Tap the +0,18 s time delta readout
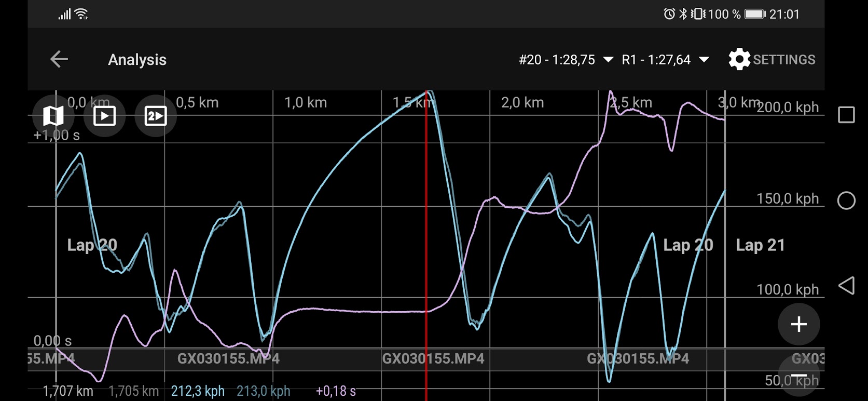 336,391
